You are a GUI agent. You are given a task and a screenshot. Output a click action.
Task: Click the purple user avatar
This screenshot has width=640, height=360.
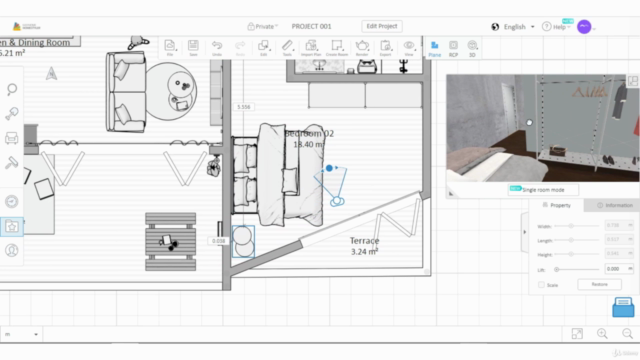(x=584, y=27)
